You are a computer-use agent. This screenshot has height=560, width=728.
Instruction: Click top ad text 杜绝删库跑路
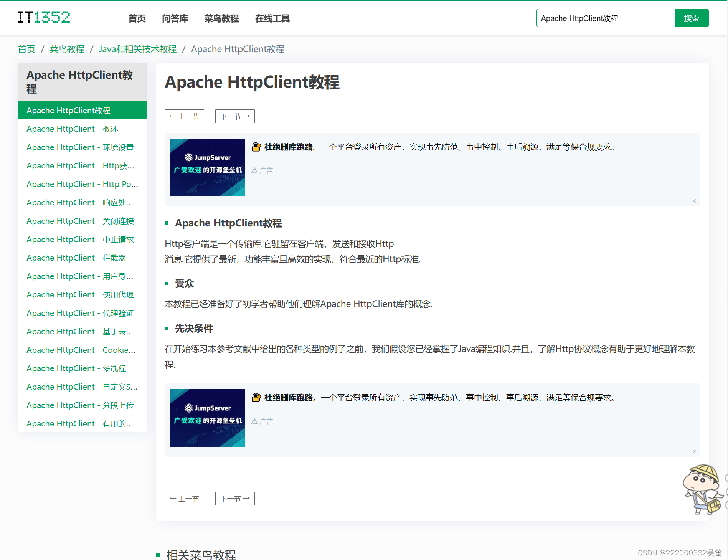(x=289, y=147)
